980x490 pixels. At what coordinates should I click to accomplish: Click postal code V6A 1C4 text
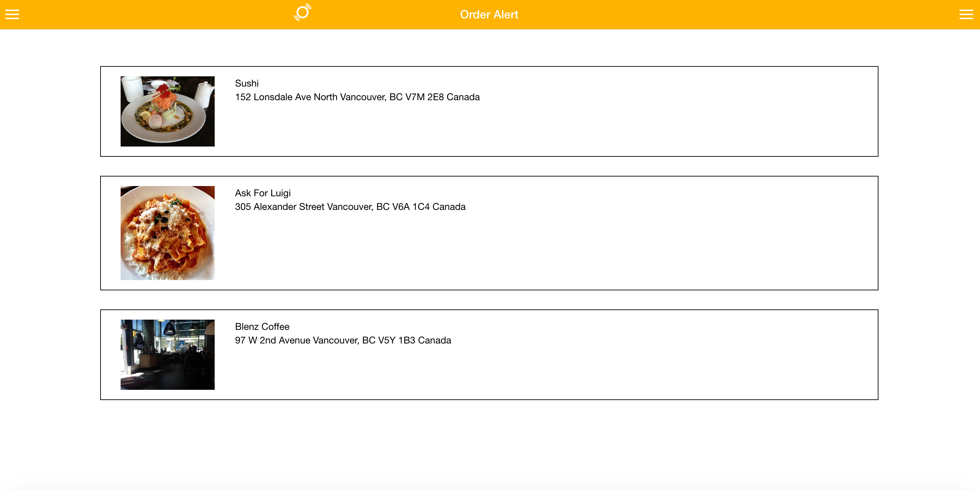click(411, 206)
